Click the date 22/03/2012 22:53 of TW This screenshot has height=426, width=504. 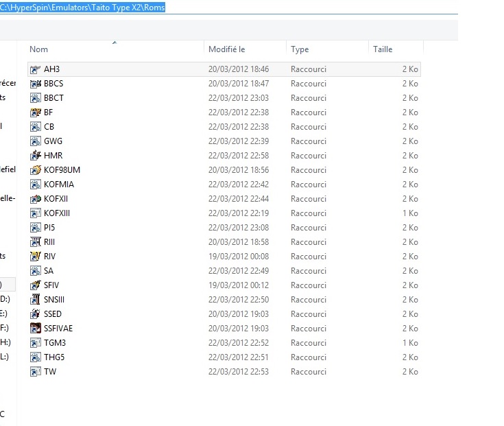coord(239,371)
